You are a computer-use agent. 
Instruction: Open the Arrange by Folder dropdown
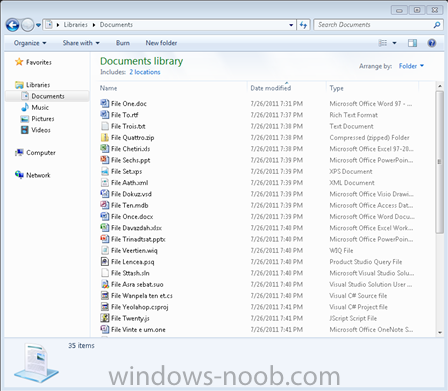[x=411, y=66]
